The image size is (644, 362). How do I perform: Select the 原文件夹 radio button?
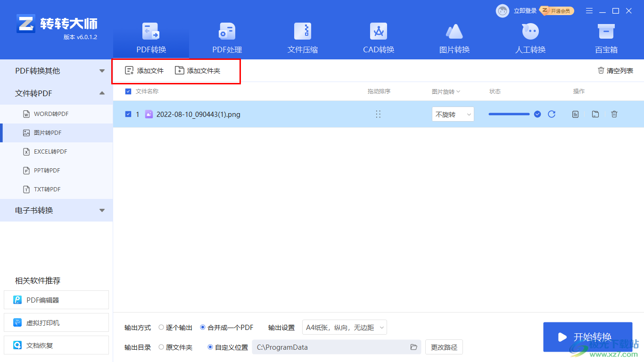pos(161,347)
